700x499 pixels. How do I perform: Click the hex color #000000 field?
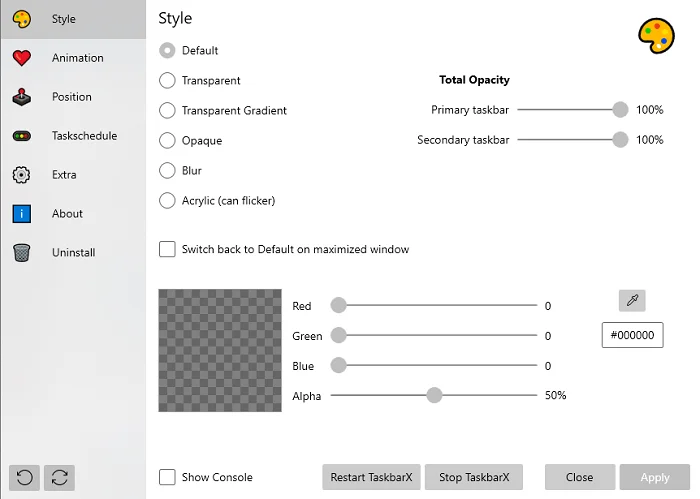pos(632,336)
